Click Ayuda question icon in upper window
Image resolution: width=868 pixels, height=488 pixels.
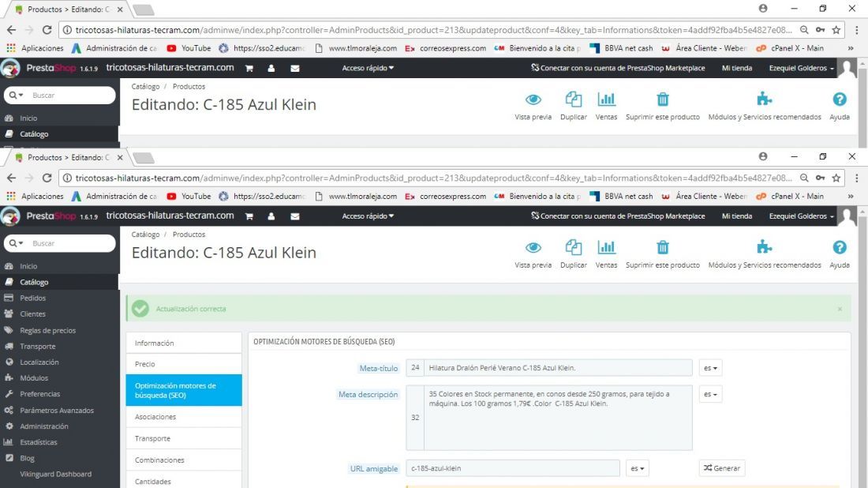pyautogui.click(x=840, y=99)
